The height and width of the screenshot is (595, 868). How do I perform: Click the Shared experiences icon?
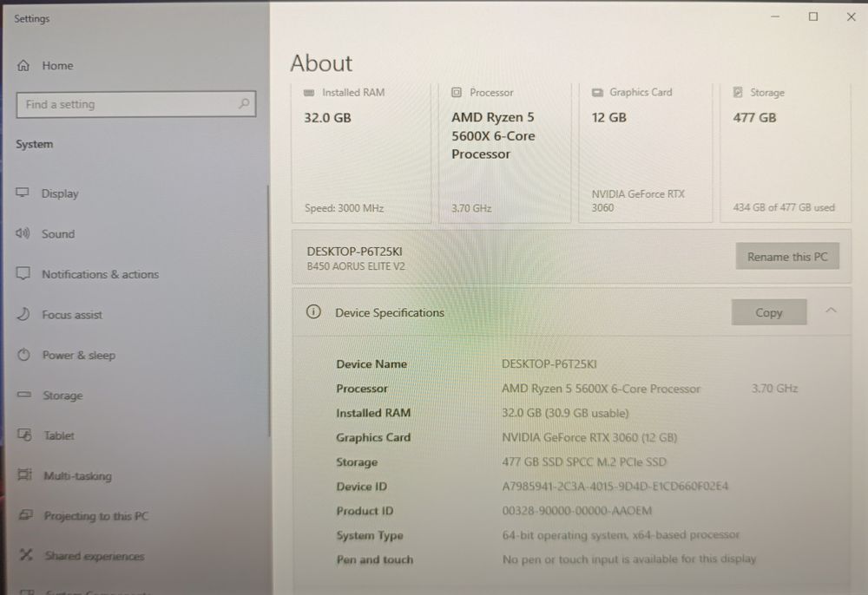[x=26, y=554]
